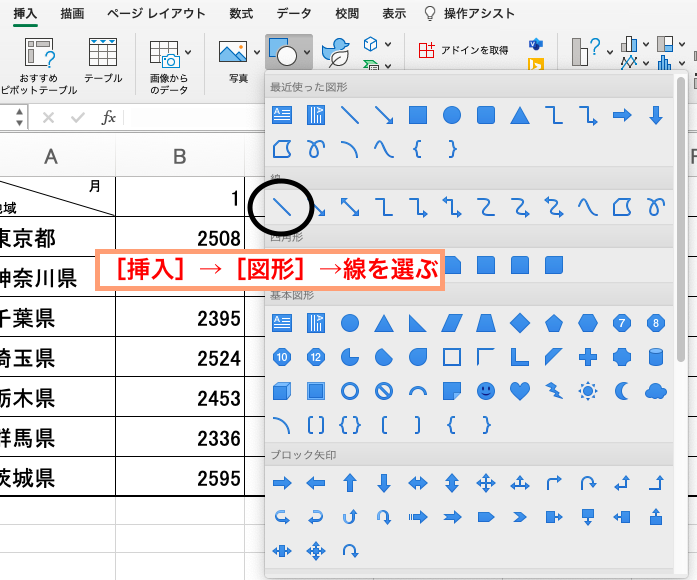Switch to the 描画 tab
The width and height of the screenshot is (697, 580).
pos(72,13)
